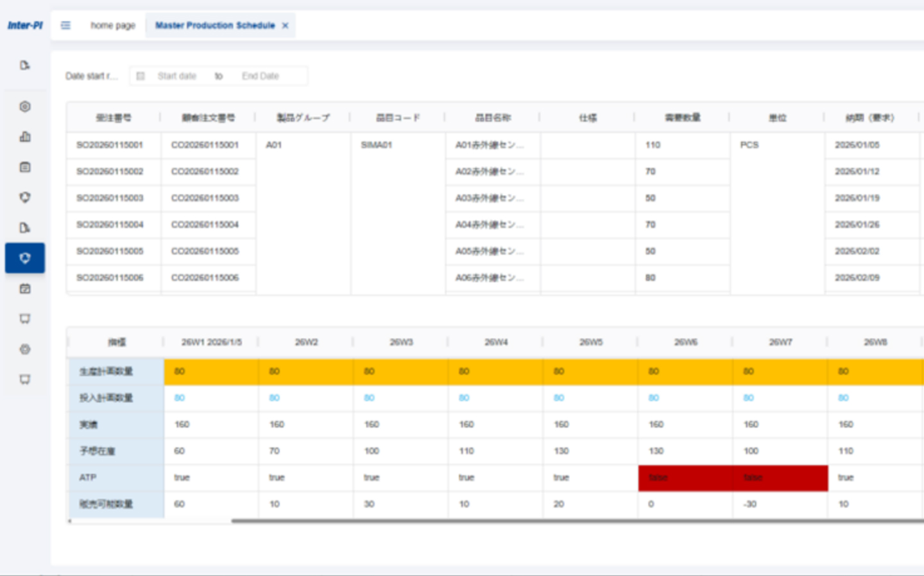Click the blue 80 link under 26W8
Viewport: 924px width, 576px height.
[x=843, y=398]
